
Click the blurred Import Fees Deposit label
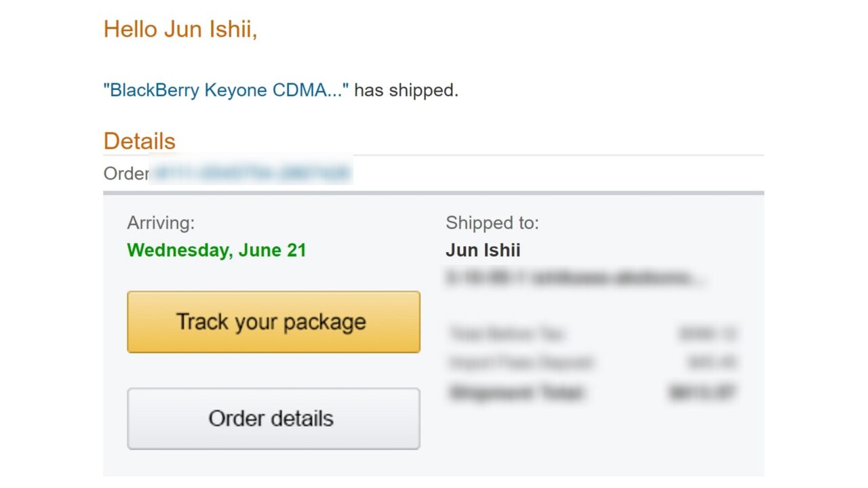coord(521,363)
